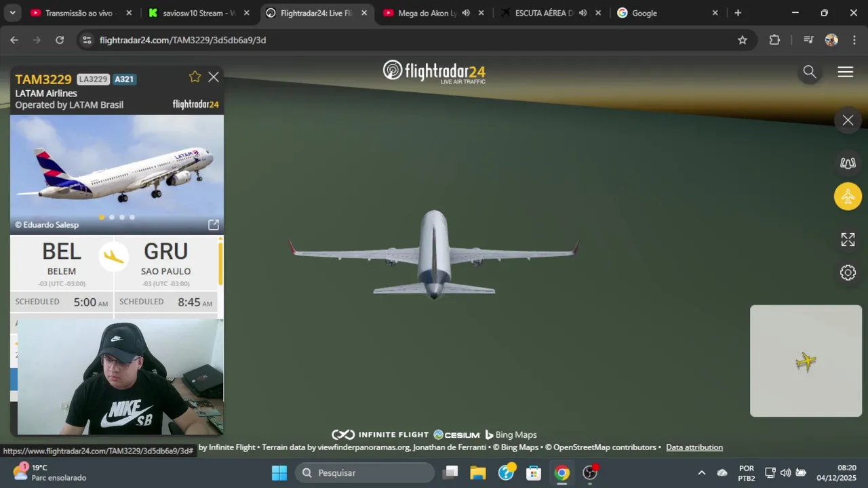Screen dimensions: 868x488
Task: Open the Data attribution link
Action: [x=694, y=447]
